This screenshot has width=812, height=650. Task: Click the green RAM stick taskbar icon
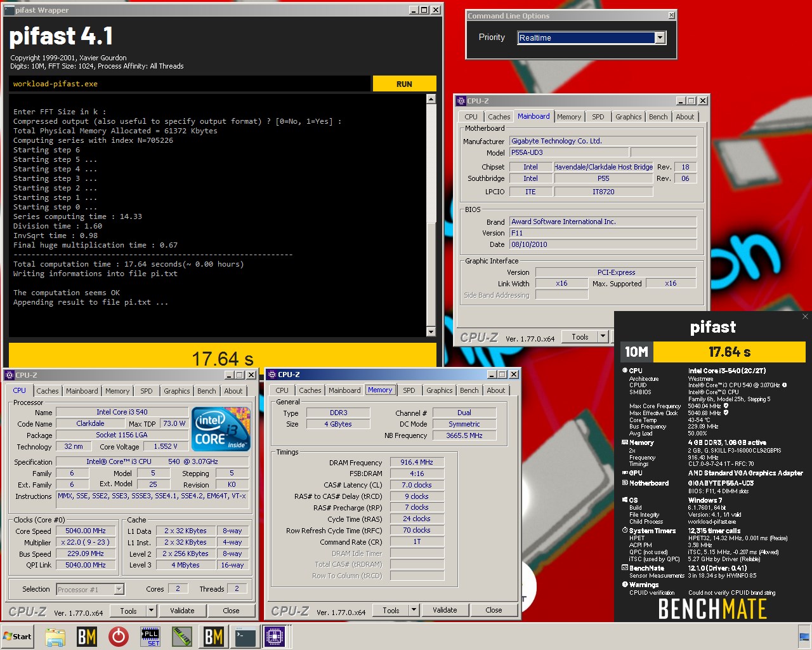point(182,637)
